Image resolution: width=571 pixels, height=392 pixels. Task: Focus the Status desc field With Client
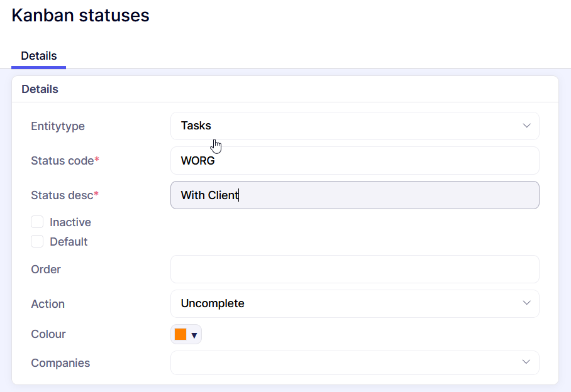355,195
